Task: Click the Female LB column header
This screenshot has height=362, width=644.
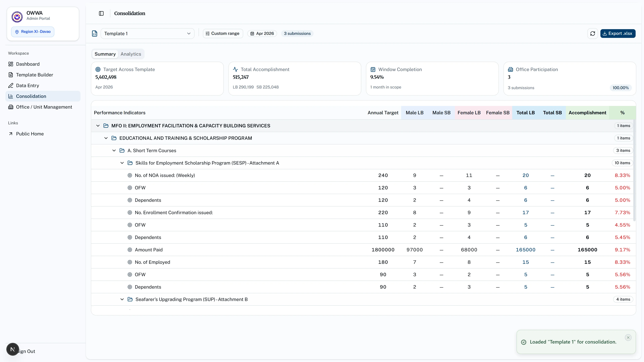Action: pyautogui.click(x=469, y=113)
